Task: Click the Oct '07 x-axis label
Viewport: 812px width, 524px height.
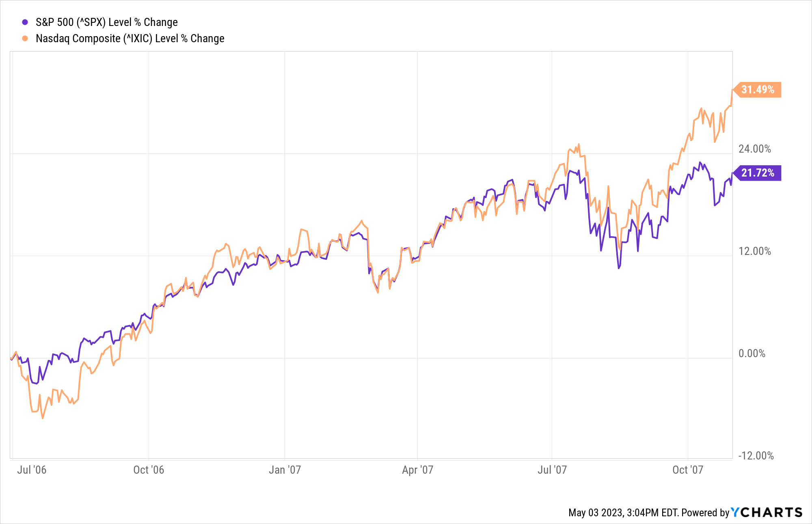Action: click(x=688, y=470)
